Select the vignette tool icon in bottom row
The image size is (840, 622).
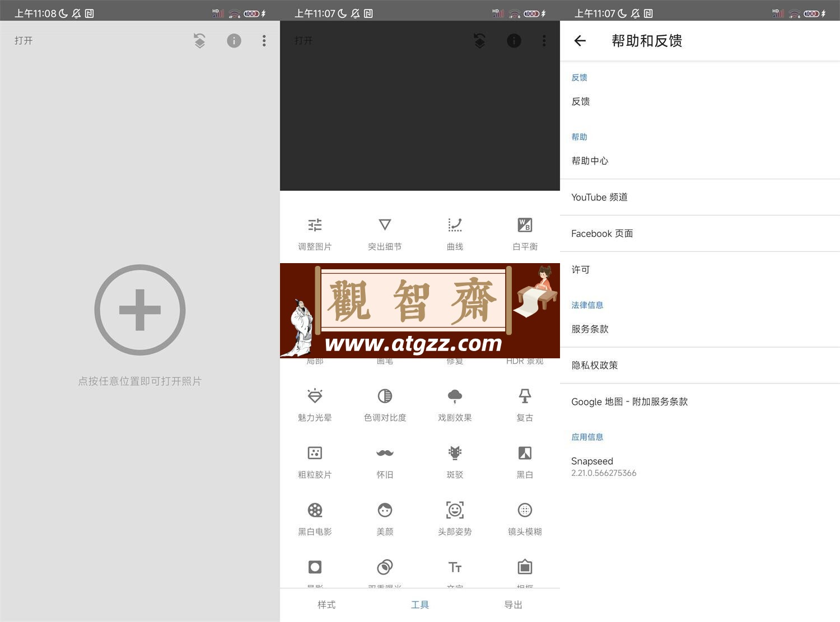tap(315, 567)
